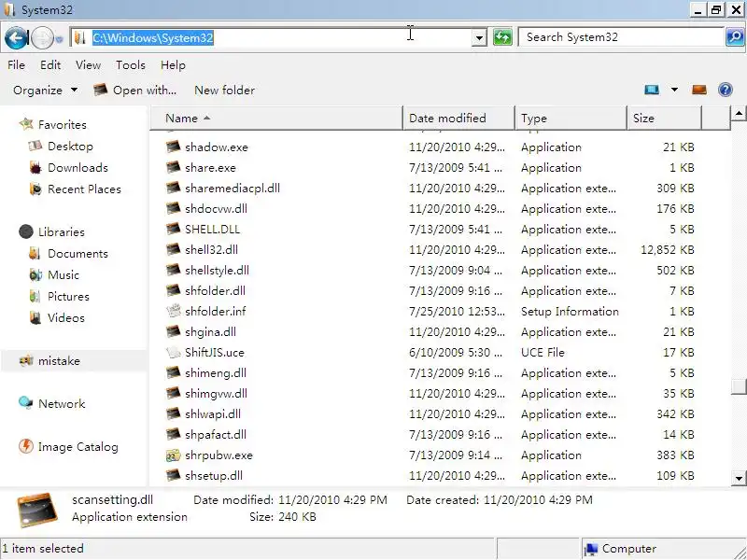Click the green Refresh button
Viewport: 747px width, 560px height.
502,37
